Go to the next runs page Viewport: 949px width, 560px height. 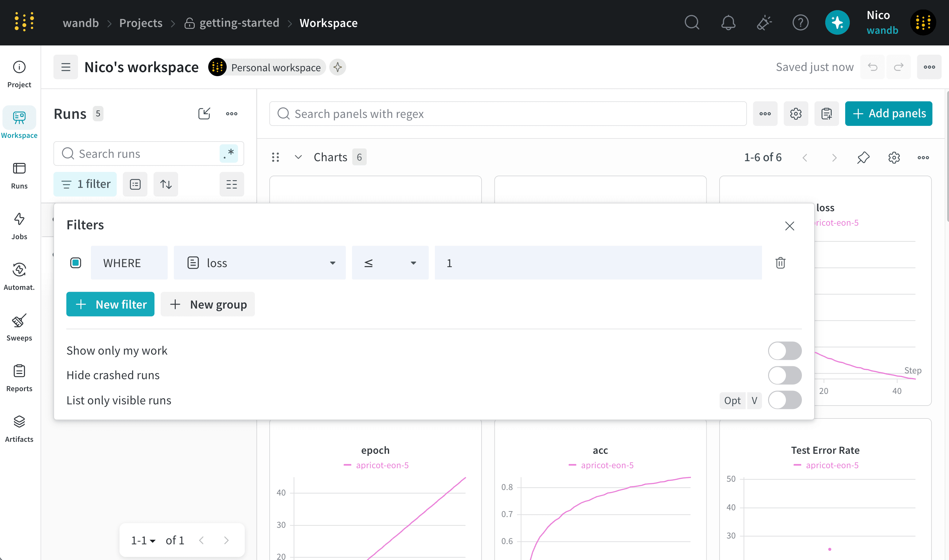pyautogui.click(x=226, y=540)
